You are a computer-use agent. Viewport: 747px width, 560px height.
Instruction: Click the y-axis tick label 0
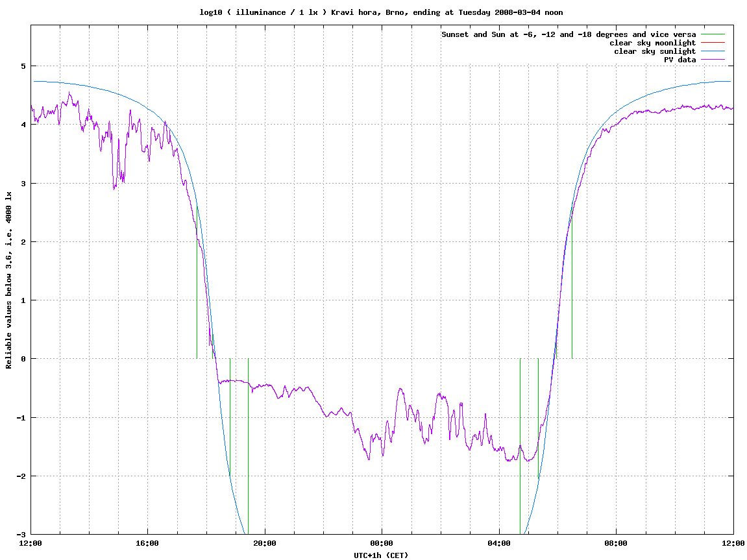[23, 359]
